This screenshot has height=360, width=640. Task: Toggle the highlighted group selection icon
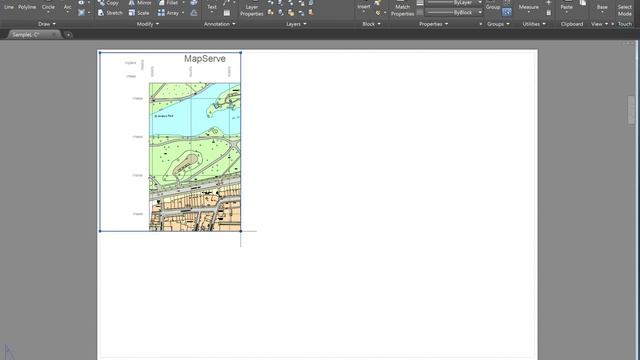(x=507, y=13)
